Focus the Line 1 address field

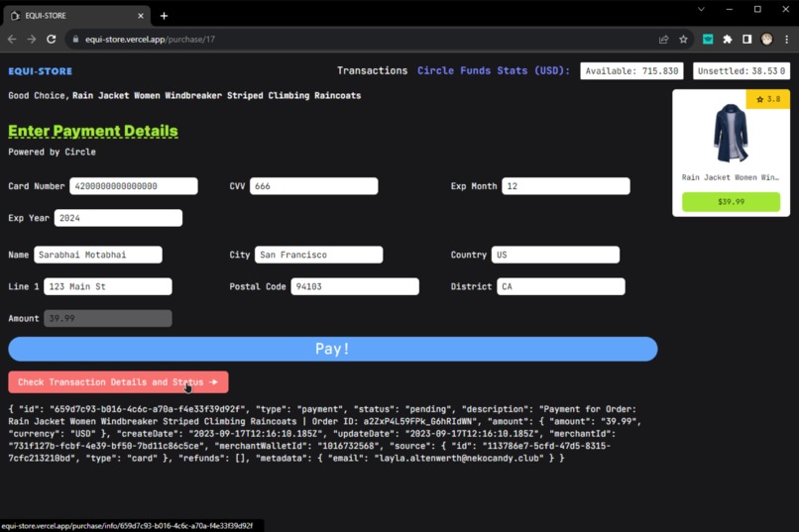point(108,286)
